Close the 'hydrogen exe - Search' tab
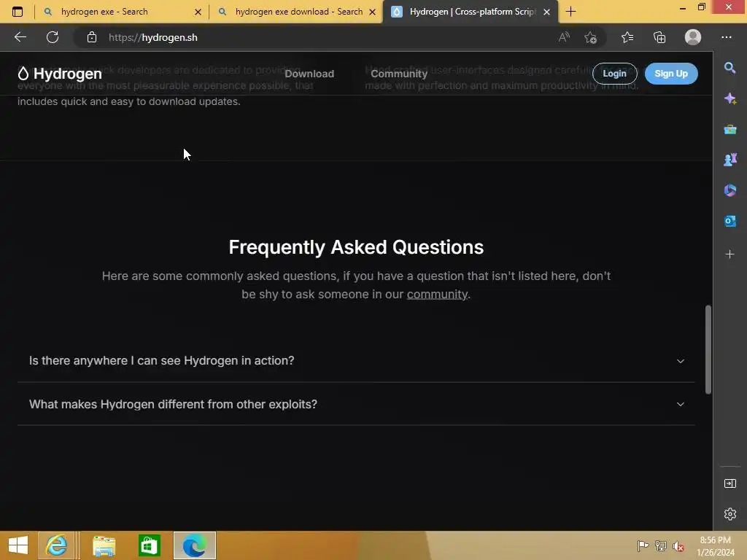 [x=198, y=12]
